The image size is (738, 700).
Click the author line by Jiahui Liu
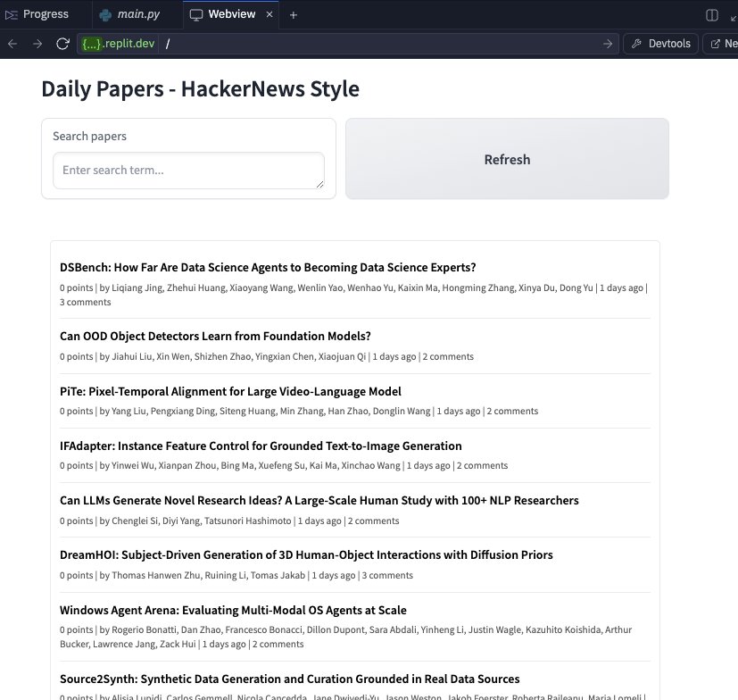coord(238,356)
